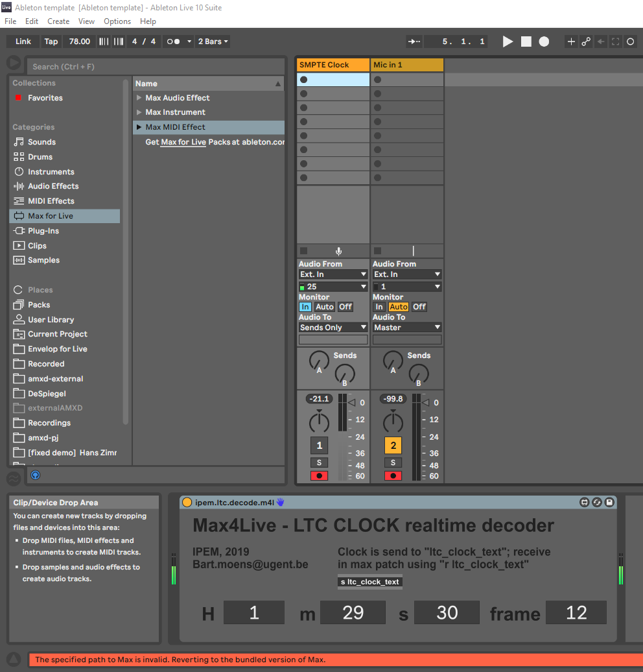Enable Arrangement Record button in transport
The image size is (643, 672).
click(544, 42)
